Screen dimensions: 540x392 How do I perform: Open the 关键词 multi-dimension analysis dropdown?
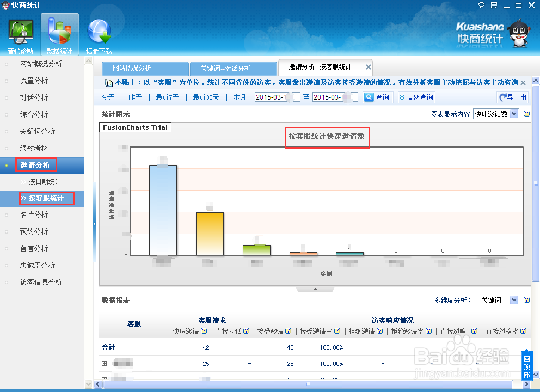(499, 300)
